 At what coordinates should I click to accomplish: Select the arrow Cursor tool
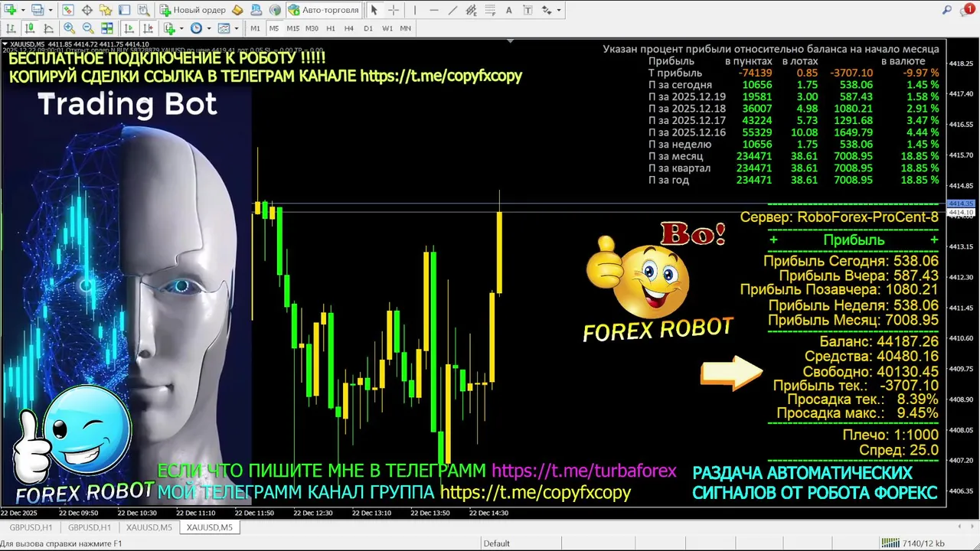[x=374, y=10]
